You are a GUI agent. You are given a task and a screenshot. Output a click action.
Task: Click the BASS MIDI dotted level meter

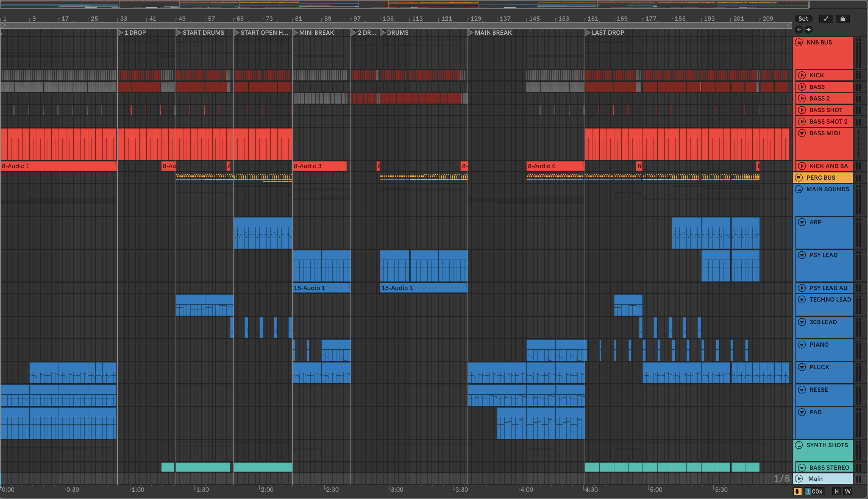(x=859, y=144)
